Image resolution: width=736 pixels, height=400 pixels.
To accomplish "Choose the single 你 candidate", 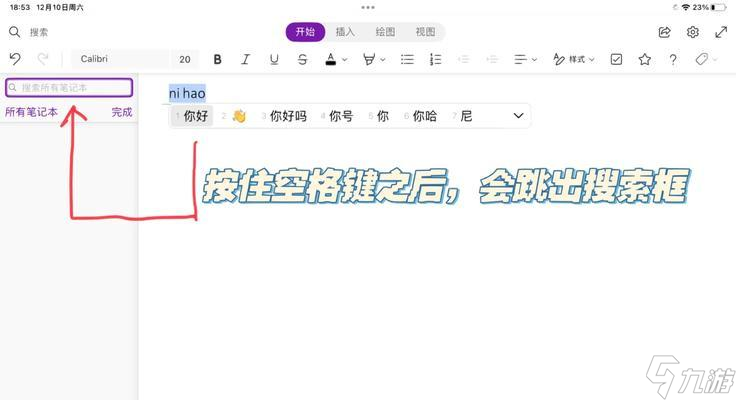I will click(x=378, y=116).
